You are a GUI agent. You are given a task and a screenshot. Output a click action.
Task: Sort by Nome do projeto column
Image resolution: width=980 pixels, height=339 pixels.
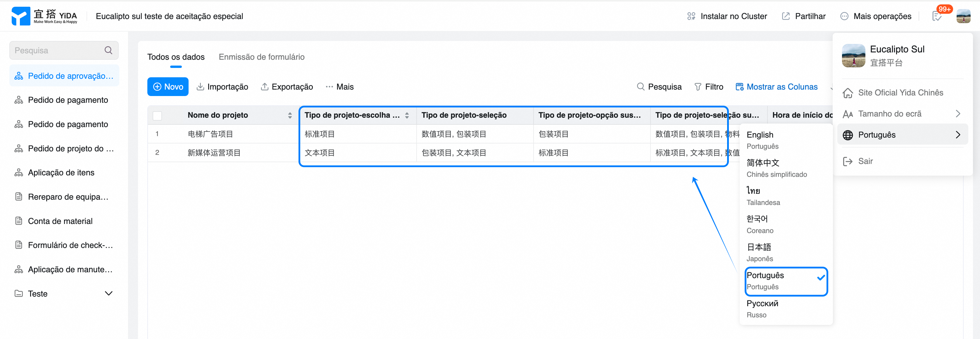click(290, 115)
